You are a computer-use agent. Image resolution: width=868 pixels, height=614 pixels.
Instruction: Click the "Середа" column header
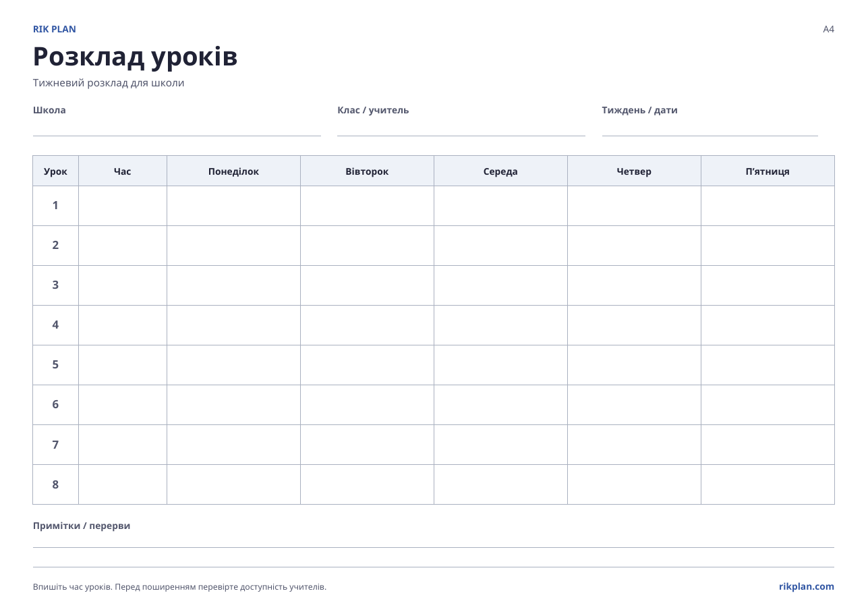coord(500,171)
